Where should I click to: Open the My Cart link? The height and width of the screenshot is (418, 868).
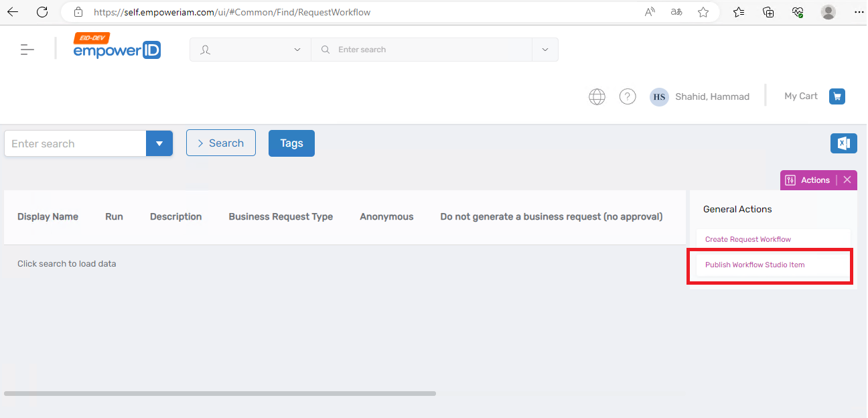[x=801, y=96]
